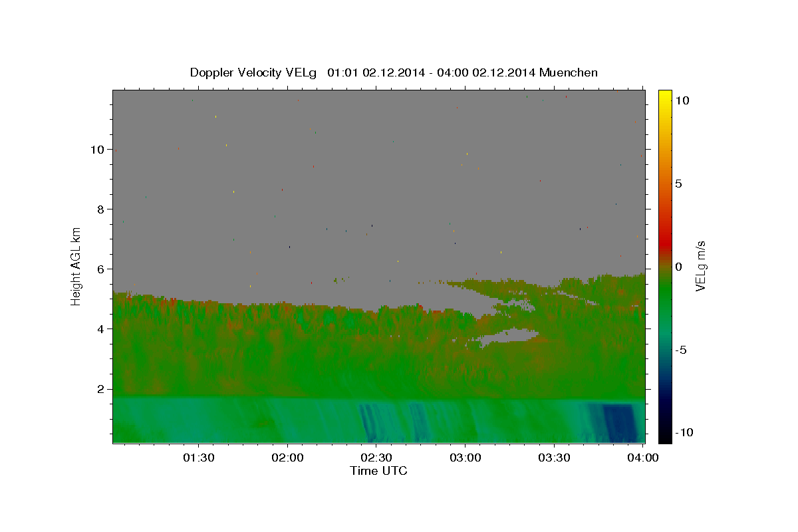Click the 'VELg m/s' colorbar label

(x=701, y=265)
